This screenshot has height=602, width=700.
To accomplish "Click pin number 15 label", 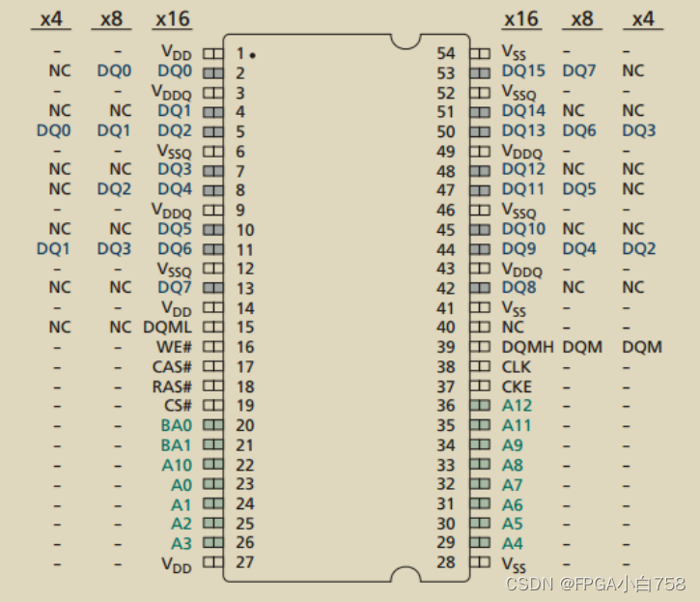I will (245, 328).
